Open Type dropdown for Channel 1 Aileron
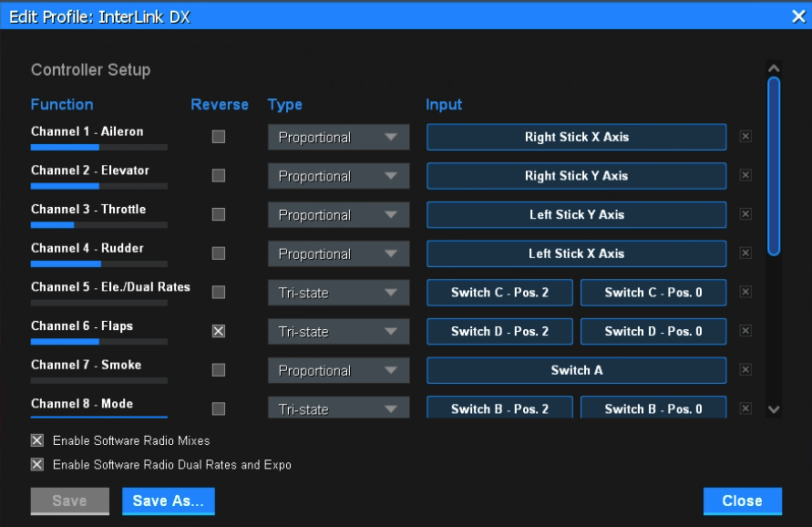This screenshot has width=812, height=527. coord(339,138)
